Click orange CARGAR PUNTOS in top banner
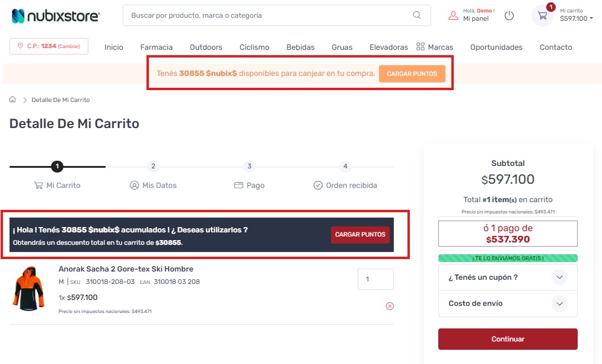 pyautogui.click(x=412, y=74)
